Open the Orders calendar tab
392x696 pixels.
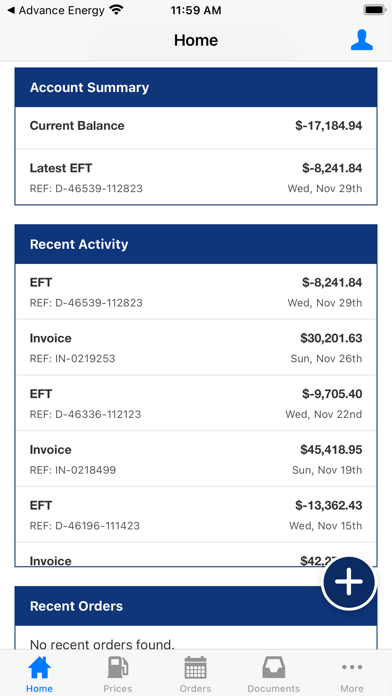click(x=195, y=674)
